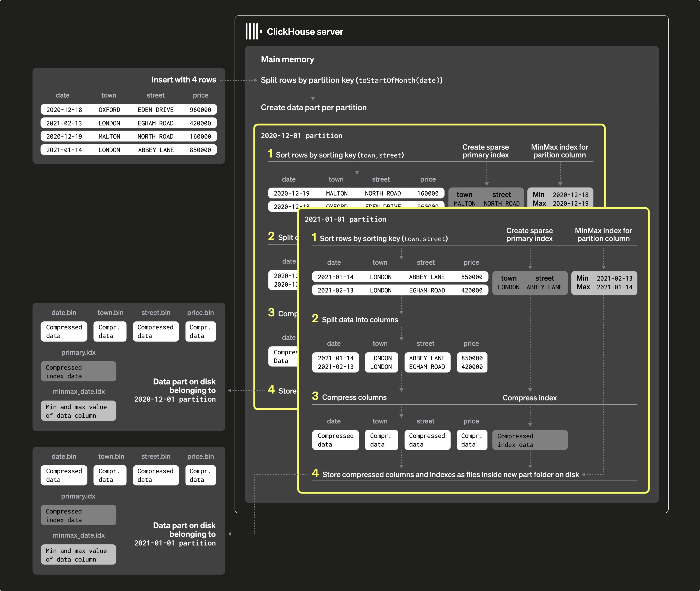This screenshot has height=591, width=700.
Task: Click the LONDON ABBEY LANE sparse primary index box
Action: point(530,283)
